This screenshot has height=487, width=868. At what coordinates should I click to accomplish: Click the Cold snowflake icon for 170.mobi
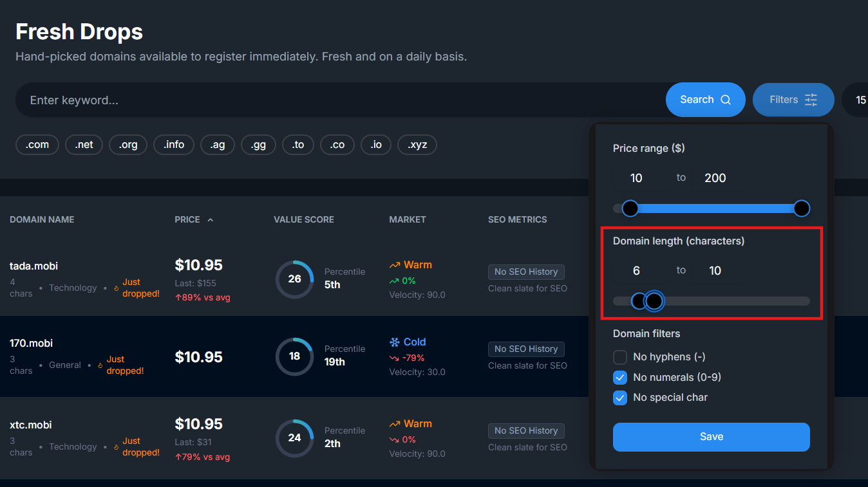coord(395,342)
